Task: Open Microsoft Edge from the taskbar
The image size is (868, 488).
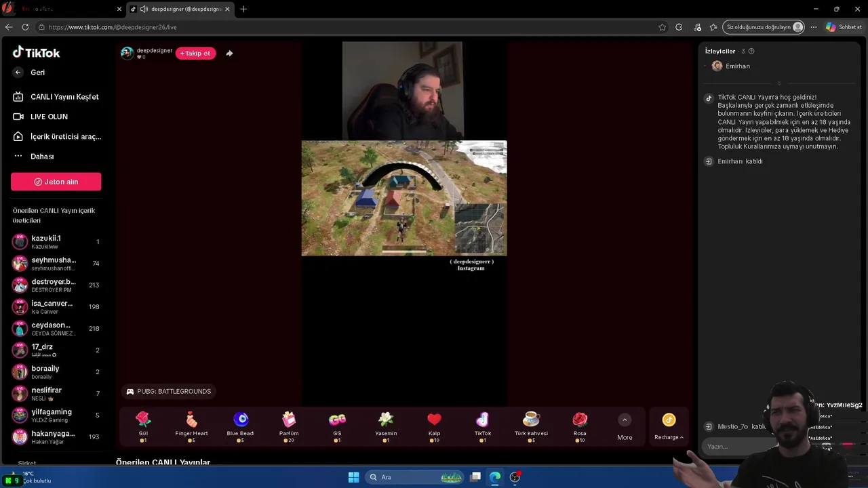Action: click(x=496, y=477)
